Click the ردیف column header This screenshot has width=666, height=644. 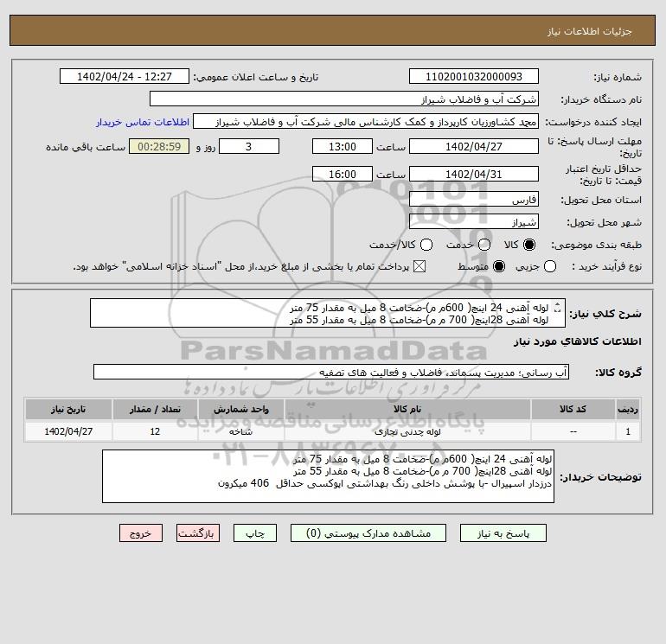click(x=628, y=409)
